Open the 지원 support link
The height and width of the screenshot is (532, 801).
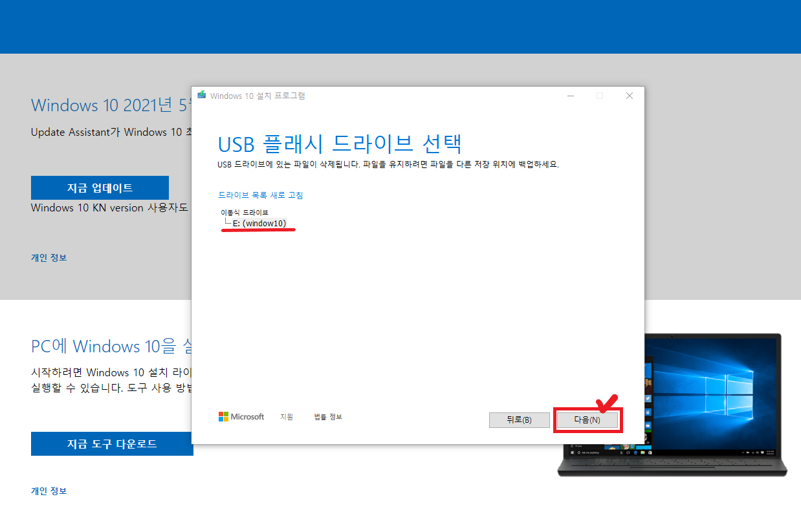click(287, 417)
